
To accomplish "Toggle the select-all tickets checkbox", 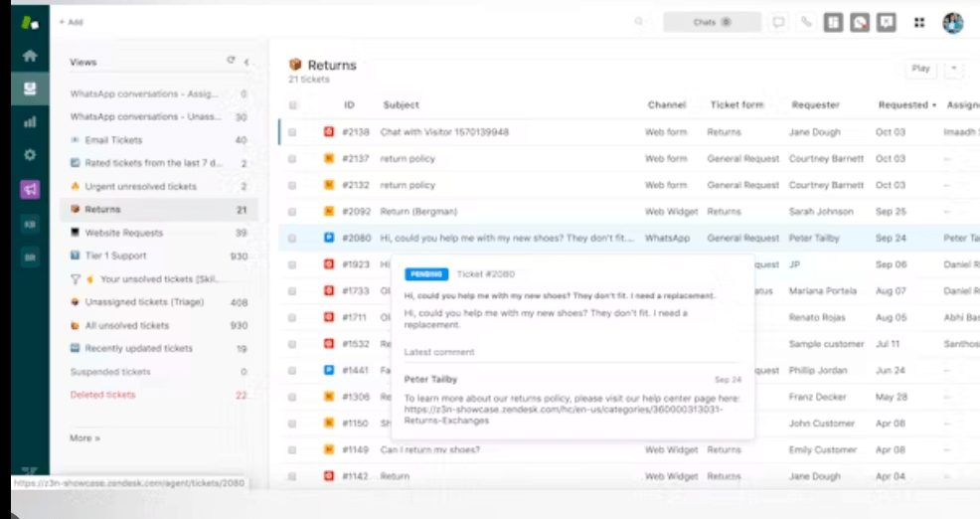I will (x=292, y=105).
